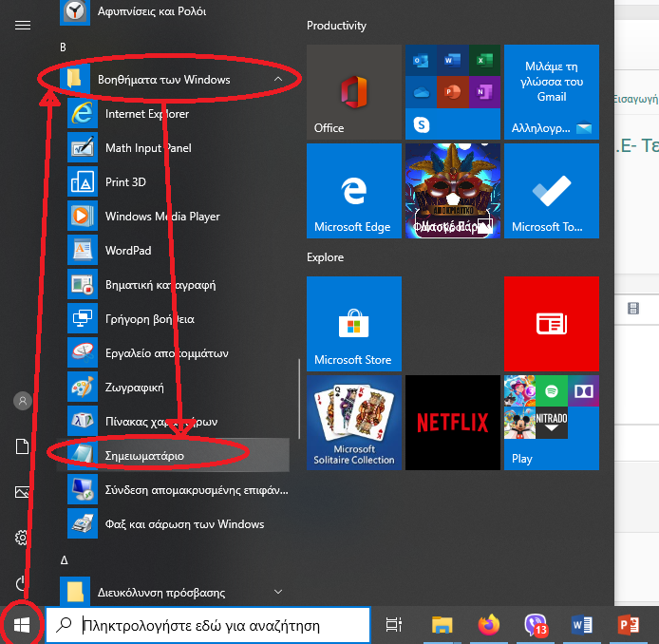Open Σύνδεση απομακρυσμένης επιφάνειας app
Screen dimensions: 659x644
[x=173, y=490]
